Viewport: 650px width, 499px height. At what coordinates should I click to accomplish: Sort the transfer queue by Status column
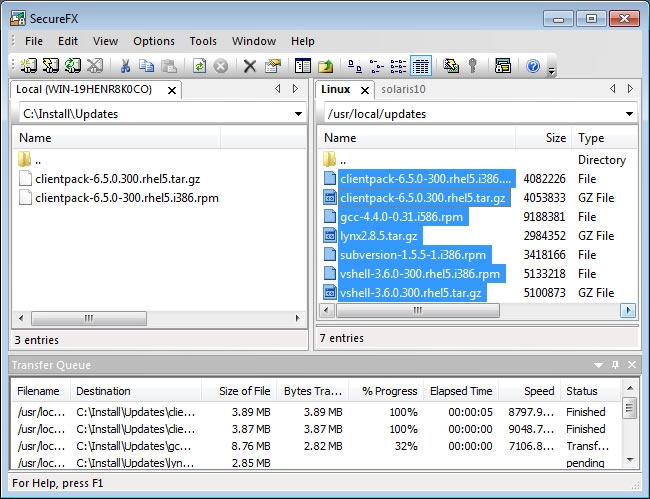(590, 391)
